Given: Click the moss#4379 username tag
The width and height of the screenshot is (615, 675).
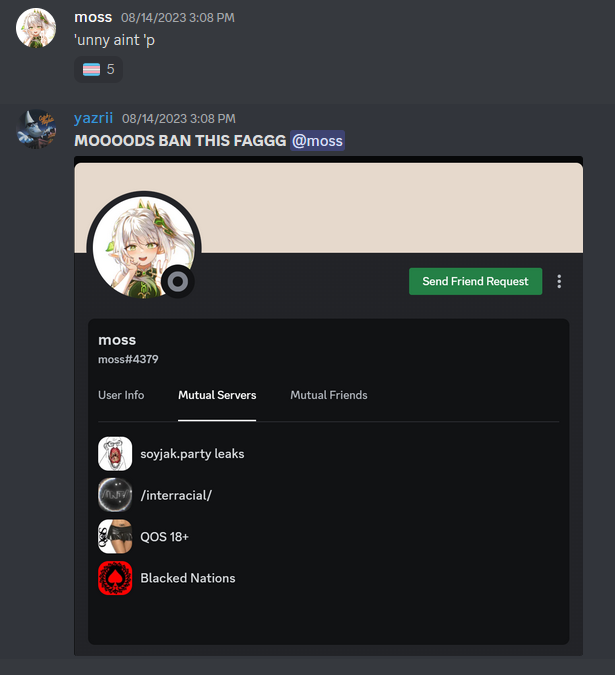Looking at the screenshot, I should point(128,359).
